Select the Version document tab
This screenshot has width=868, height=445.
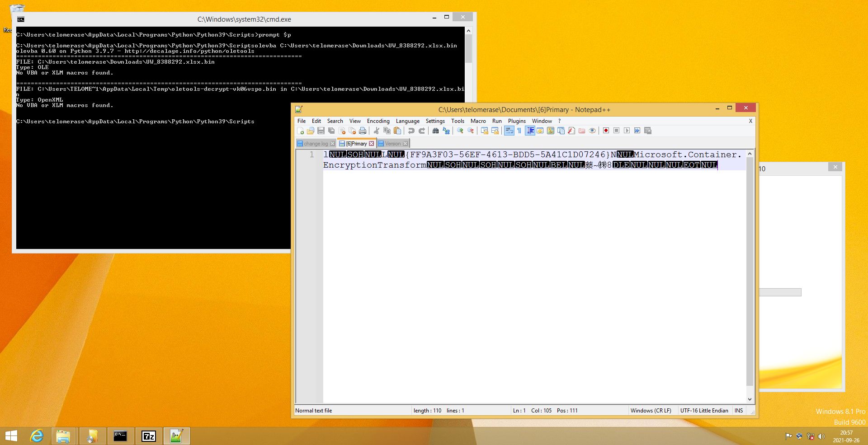pos(392,144)
